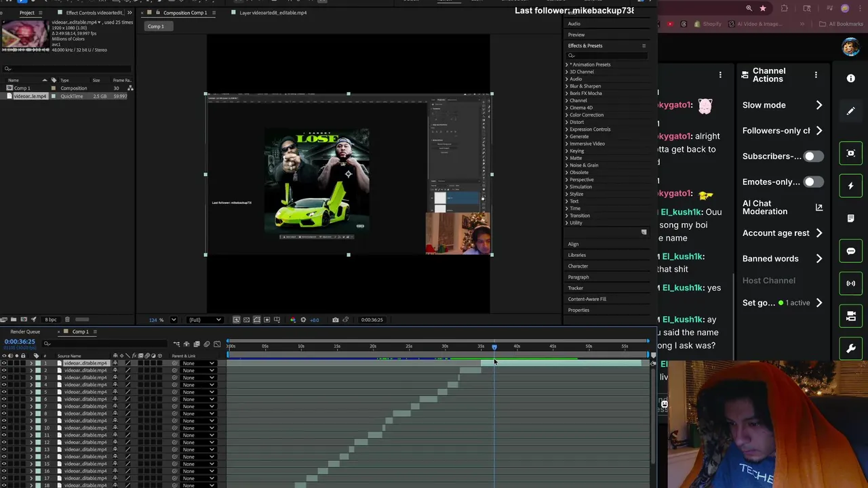
Task: Click the 8 bpc color depth button
Action: click(x=51, y=319)
